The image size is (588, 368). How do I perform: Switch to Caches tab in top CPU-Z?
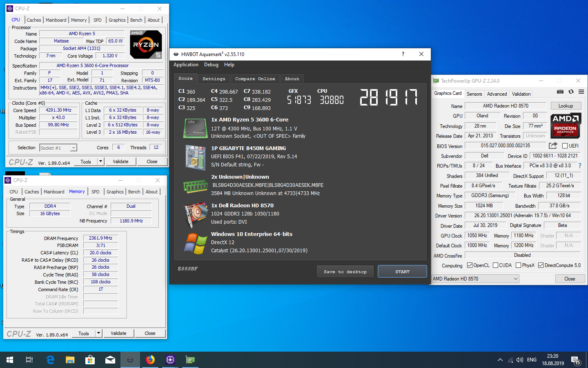coord(34,20)
